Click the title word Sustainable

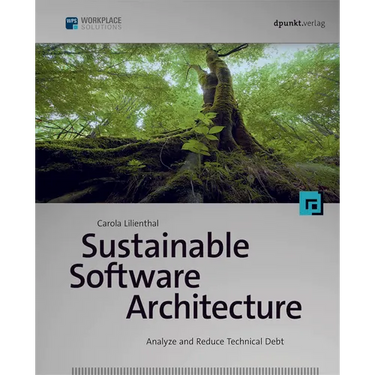(x=165, y=246)
